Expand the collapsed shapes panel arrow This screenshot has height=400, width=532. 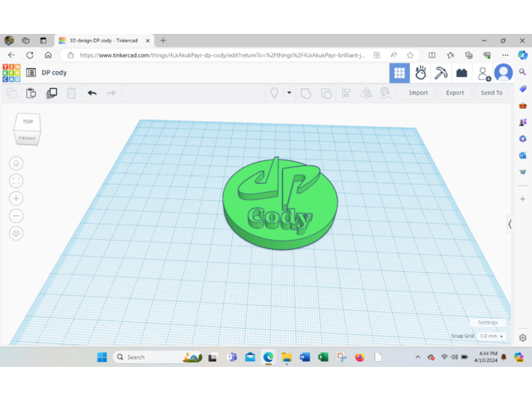510,225
